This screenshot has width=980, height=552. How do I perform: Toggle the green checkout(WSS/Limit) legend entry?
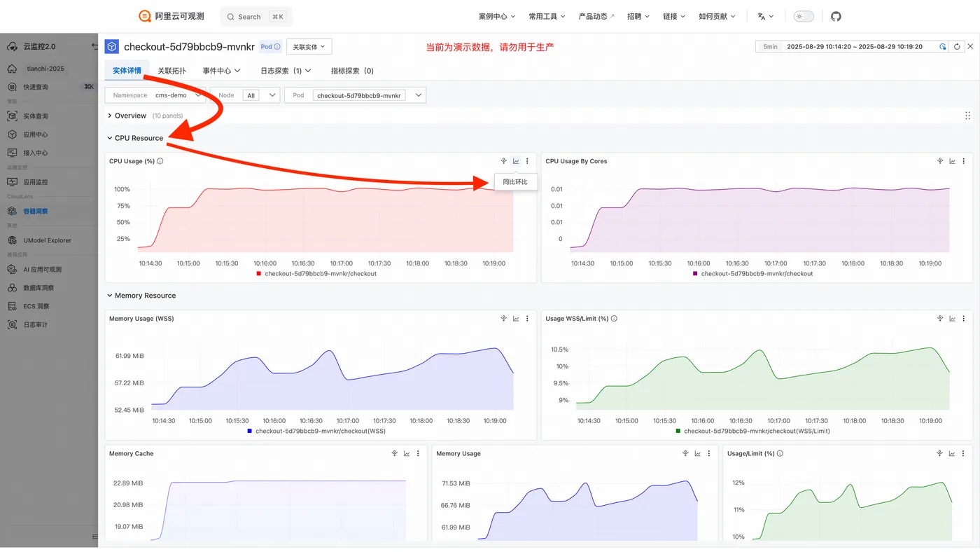point(753,432)
